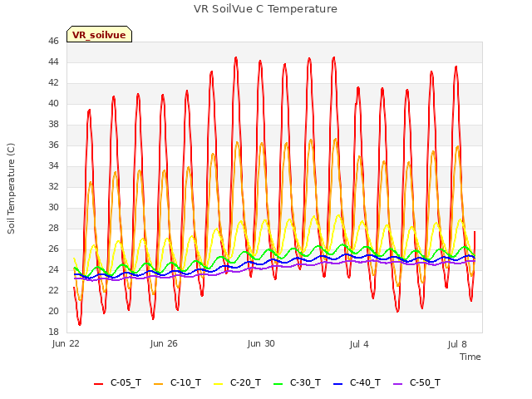Click the Soil Temperature (C) axis label
This screenshot has width=532, height=399.
click(11, 189)
